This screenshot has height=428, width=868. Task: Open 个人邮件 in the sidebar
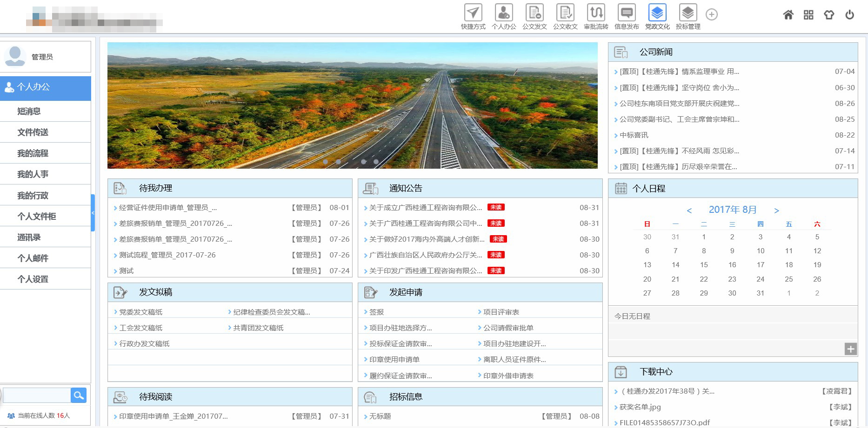33,258
